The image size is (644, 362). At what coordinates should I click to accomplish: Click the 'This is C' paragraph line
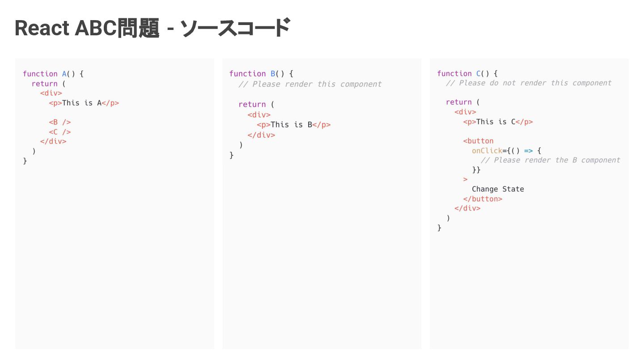pos(498,122)
